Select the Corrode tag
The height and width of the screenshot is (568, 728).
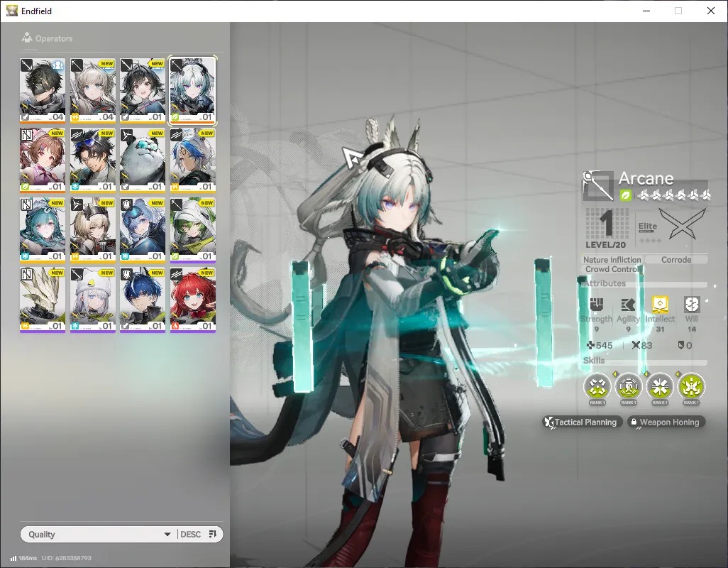point(676,260)
